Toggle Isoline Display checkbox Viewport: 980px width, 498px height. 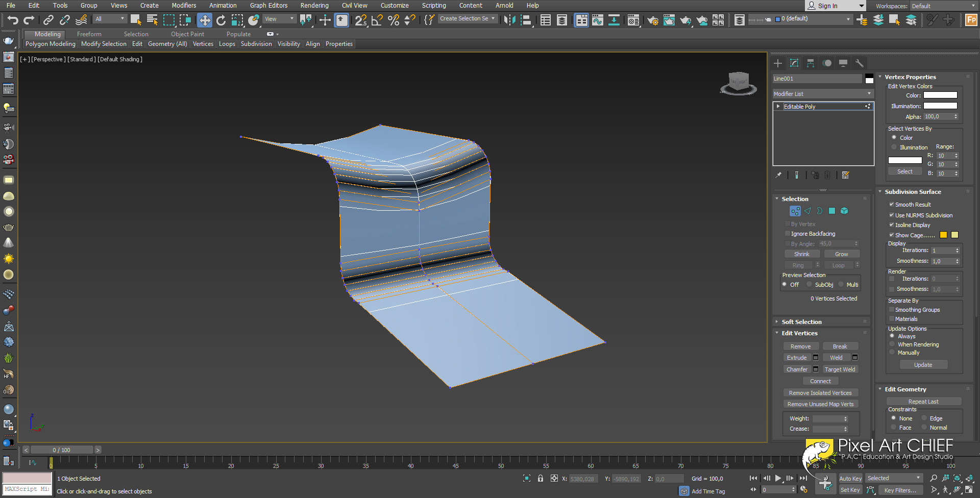pyautogui.click(x=892, y=225)
